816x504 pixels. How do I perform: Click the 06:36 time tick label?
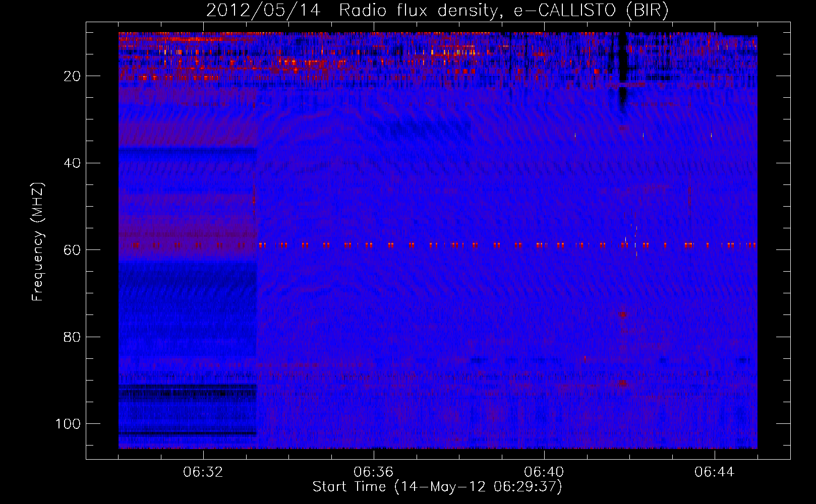pos(374,472)
